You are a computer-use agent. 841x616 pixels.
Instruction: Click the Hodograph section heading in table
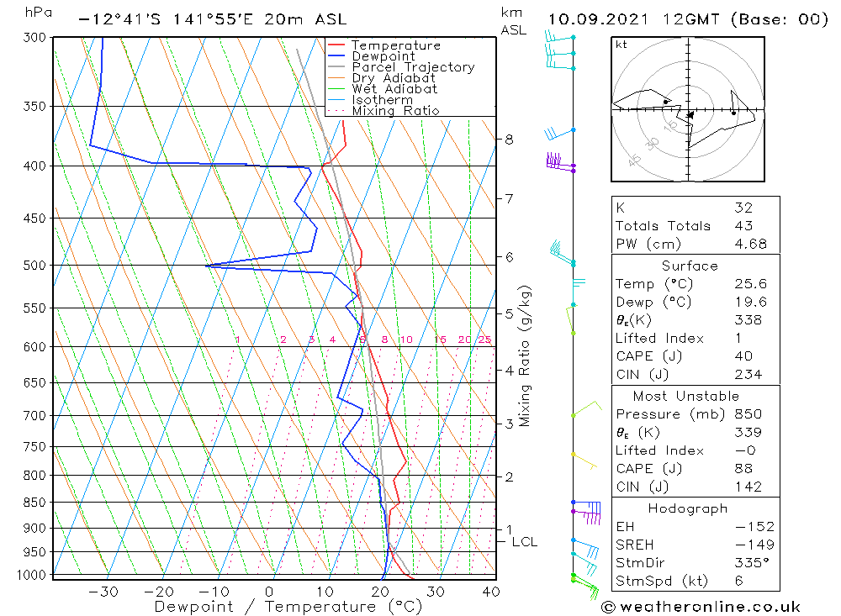coord(688,508)
